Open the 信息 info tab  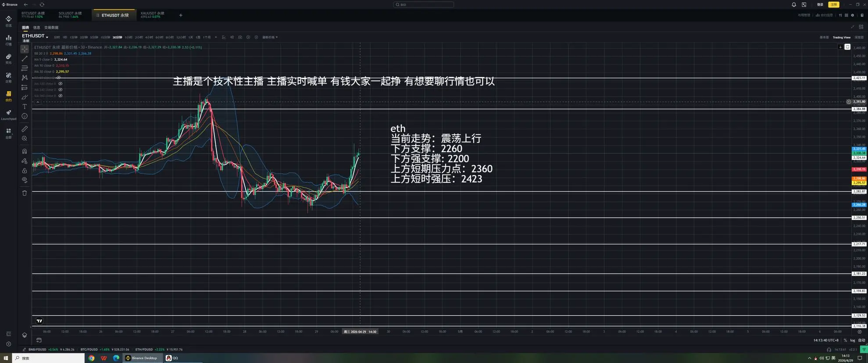tap(36, 28)
